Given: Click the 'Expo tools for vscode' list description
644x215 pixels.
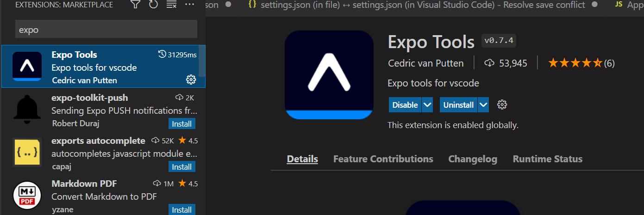Looking at the screenshot, I should click(94, 68).
